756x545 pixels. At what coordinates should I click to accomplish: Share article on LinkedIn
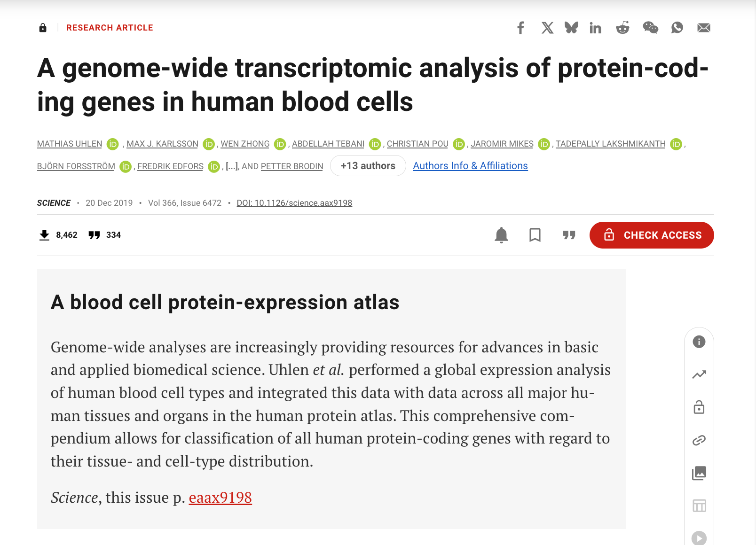pos(595,28)
